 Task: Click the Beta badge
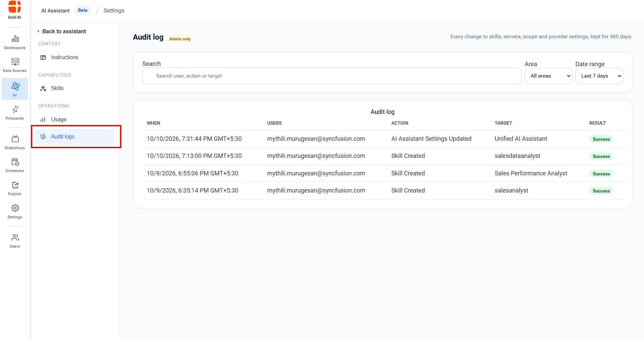click(83, 10)
